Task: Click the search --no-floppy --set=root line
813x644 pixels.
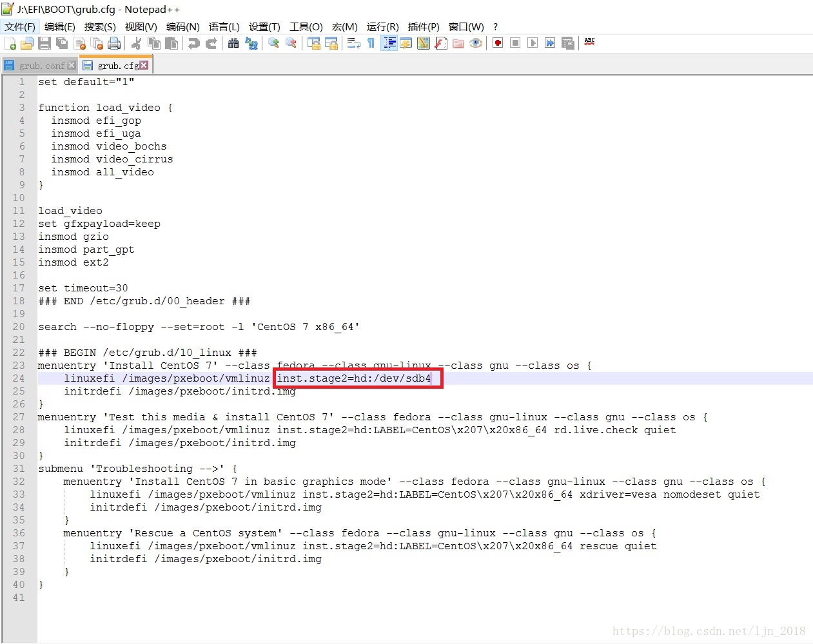Action: [x=199, y=327]
